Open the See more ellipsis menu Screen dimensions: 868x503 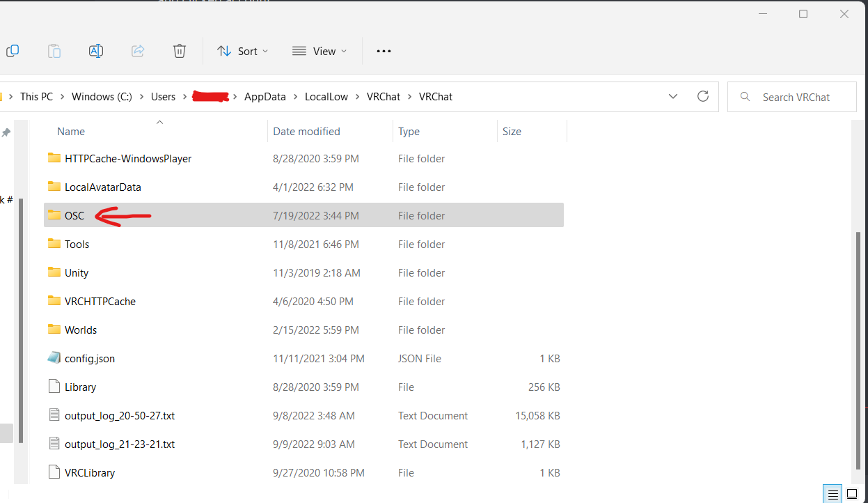(x=384, y=51)
